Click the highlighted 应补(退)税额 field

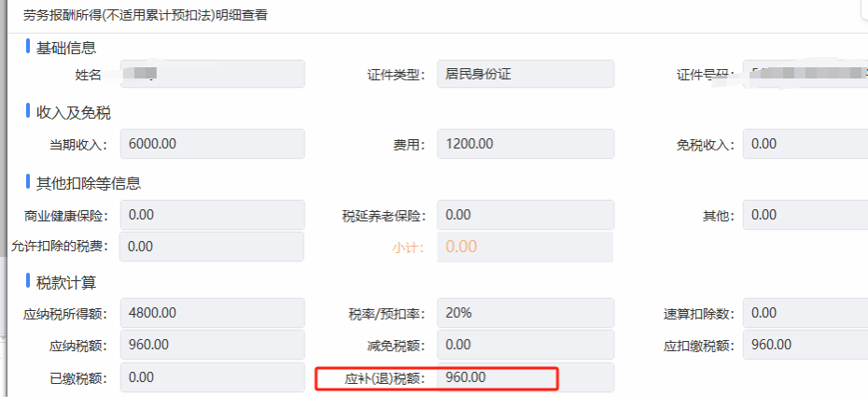[x=525, y=377]
